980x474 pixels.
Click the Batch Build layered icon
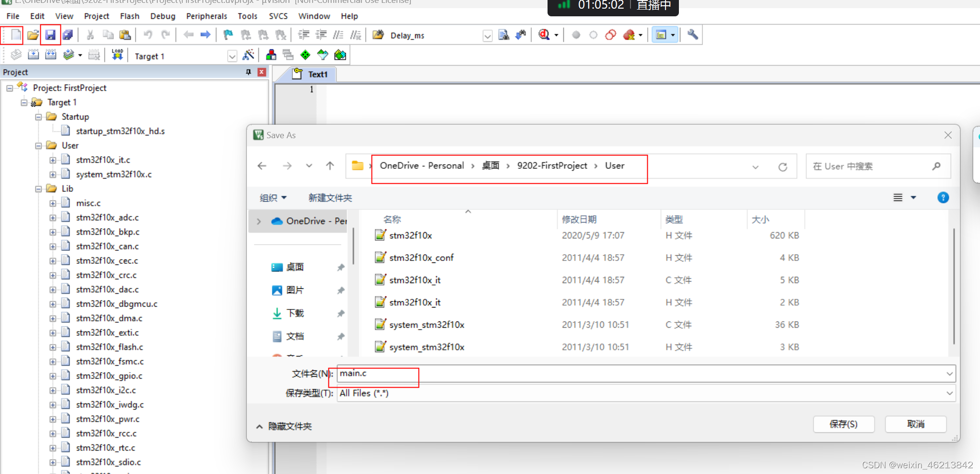click(x=69, y=55)
